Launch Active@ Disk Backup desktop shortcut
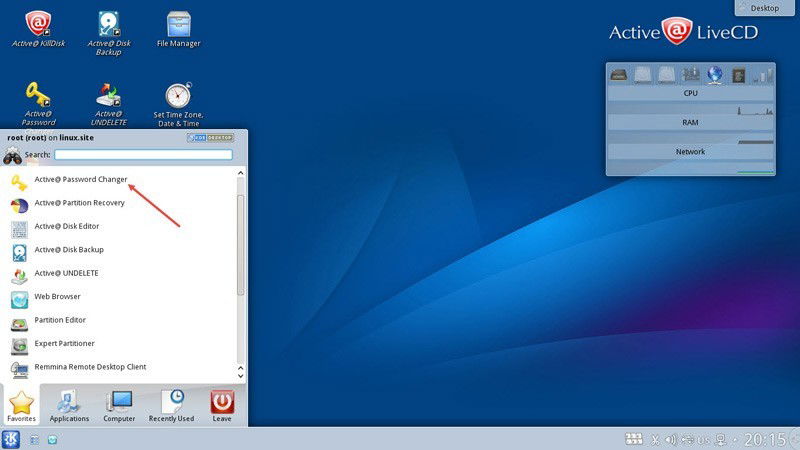The image size is (800, 450). tap(109, 33)
